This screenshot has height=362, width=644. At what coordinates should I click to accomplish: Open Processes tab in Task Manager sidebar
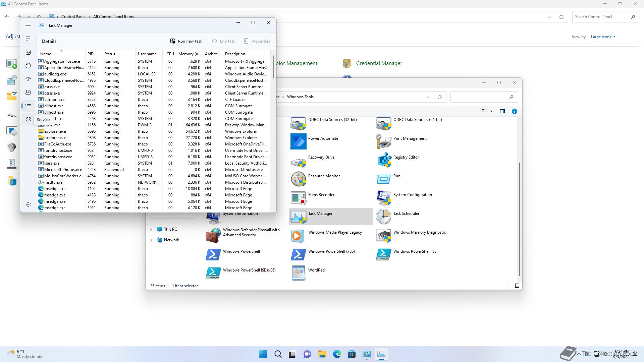tap(28, 39)
